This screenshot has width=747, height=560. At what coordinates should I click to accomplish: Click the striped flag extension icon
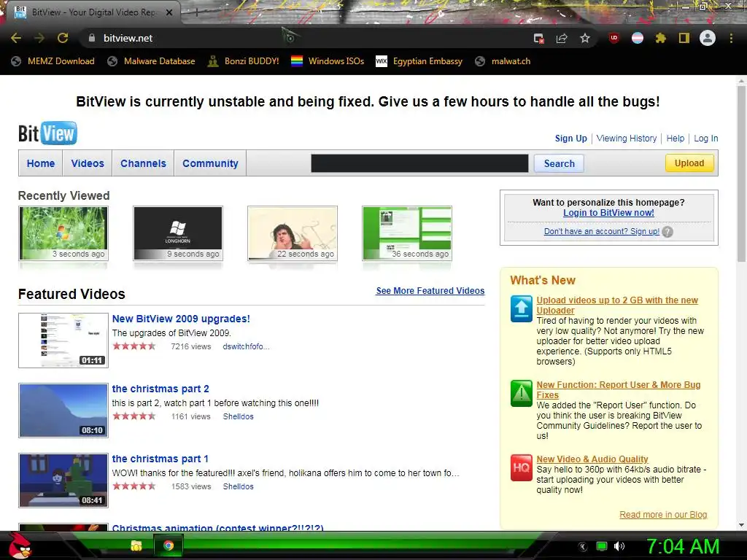638,38
